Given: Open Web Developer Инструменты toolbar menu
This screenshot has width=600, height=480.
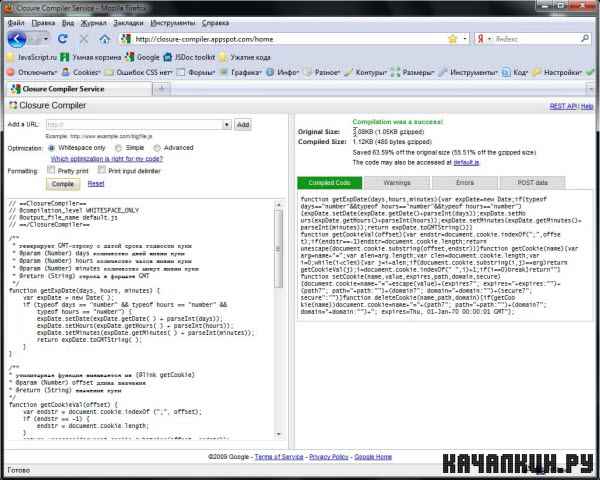Looking at the screenshot, I should click(468, 72).
